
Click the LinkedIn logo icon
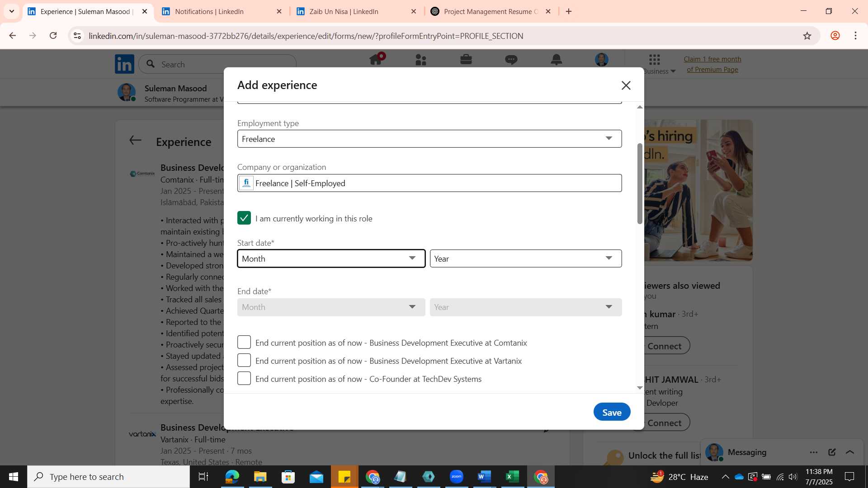[x=124, y=64]
